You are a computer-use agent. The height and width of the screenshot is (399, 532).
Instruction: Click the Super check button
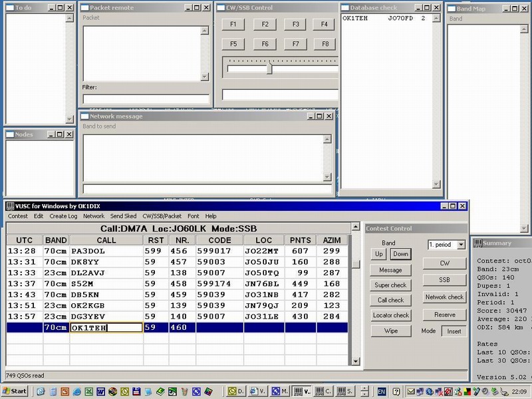tap(390, 285)
